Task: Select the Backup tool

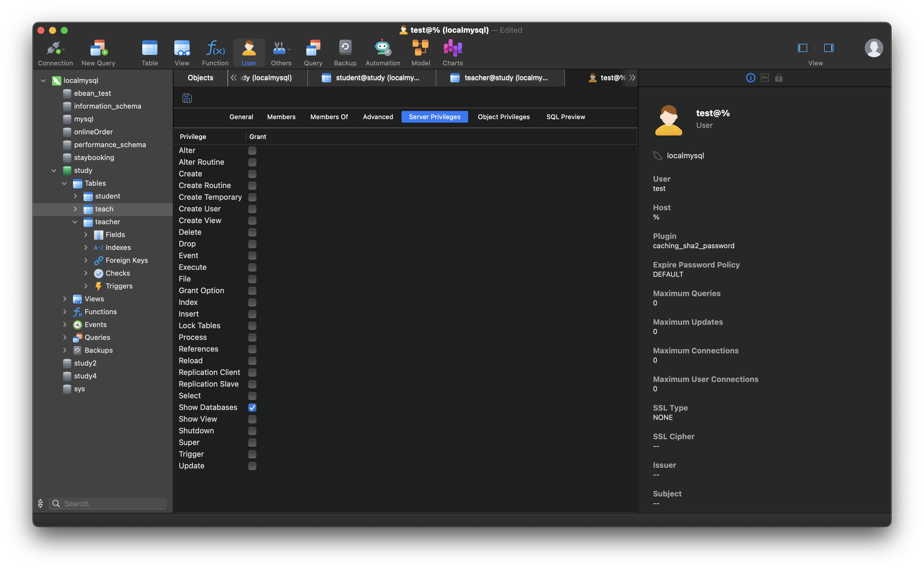Action: 345,52
